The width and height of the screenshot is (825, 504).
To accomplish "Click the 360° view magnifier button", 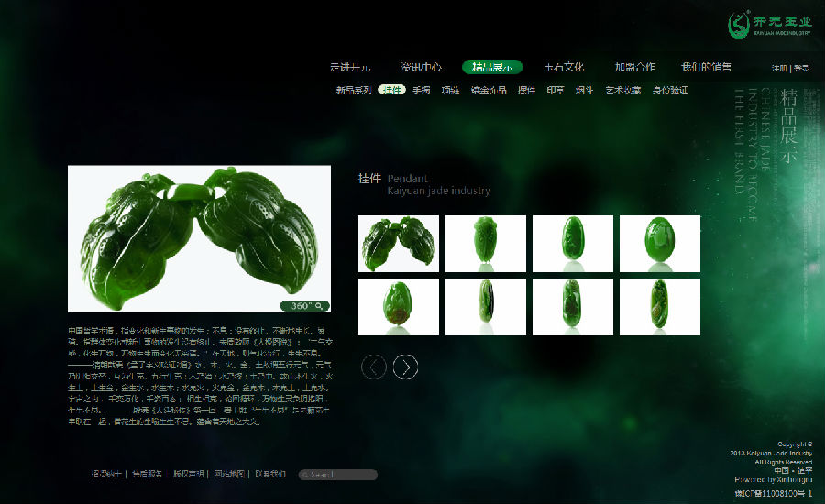I will [304, 305].
